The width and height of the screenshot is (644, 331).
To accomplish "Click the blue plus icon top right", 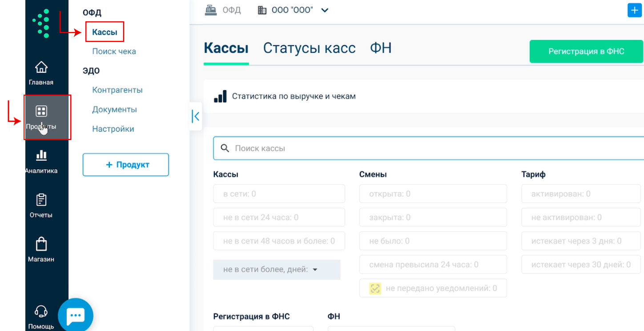I will coord(634,10).
